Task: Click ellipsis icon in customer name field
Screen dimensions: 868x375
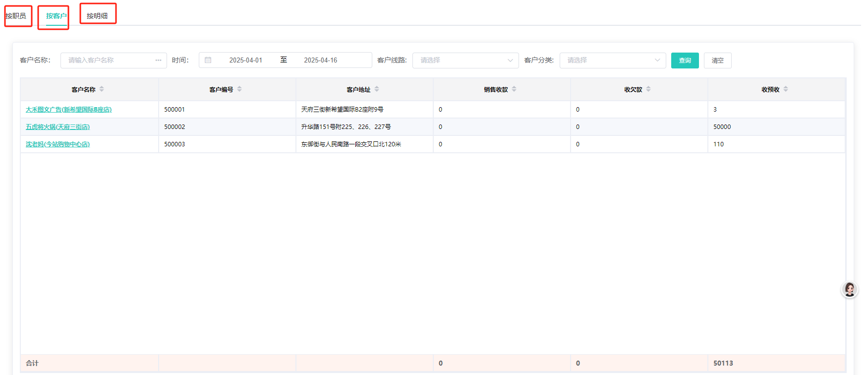Action: pyautogui.click(x=158, y=60)
